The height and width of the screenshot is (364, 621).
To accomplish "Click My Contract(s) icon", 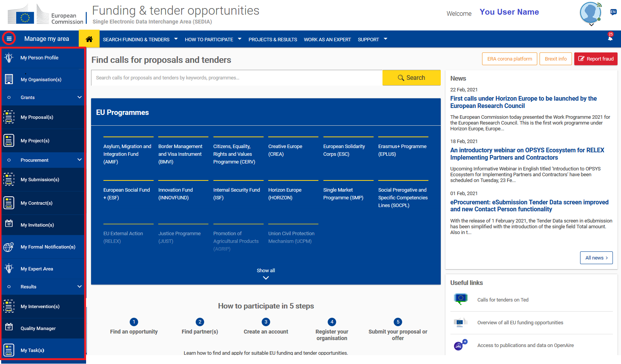I will tap(9, 203).
